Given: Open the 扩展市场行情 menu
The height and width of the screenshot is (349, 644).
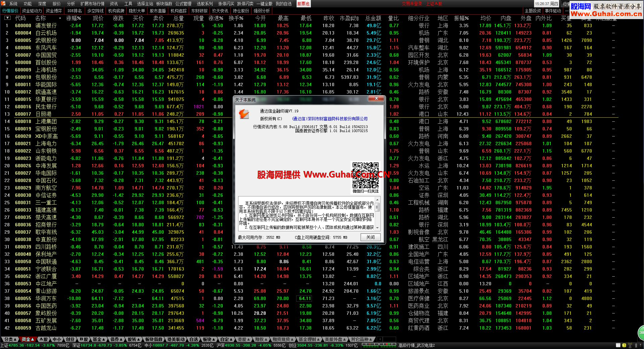Looking at the screenshot, I should coord(92,4).
